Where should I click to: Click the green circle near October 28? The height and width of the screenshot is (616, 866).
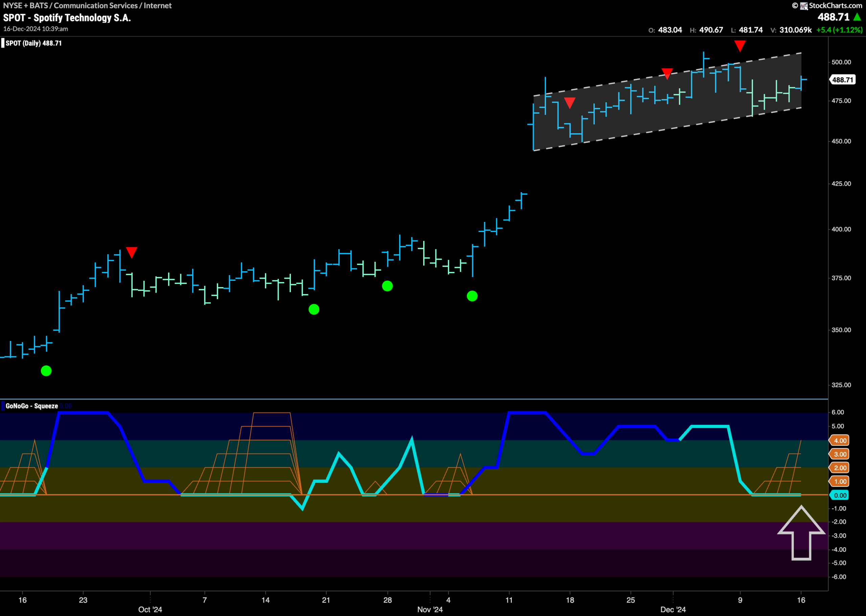tap(387, 286)
